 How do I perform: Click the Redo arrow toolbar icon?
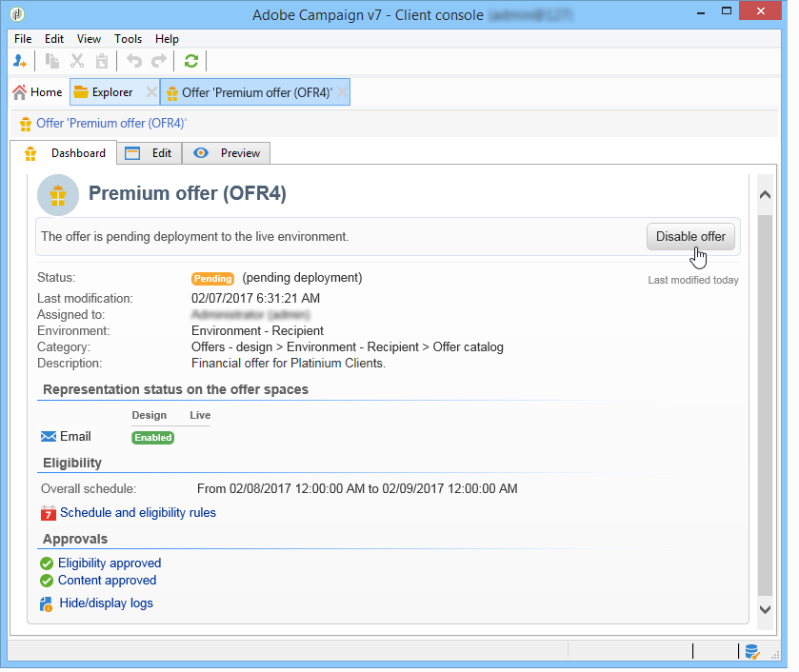(159, 61)
